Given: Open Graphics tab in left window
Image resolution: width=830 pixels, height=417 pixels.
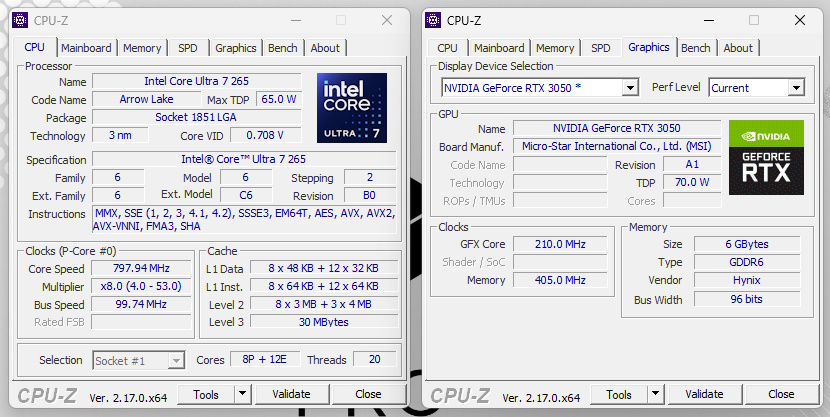Looking at the screenshot, I should 236,48.
